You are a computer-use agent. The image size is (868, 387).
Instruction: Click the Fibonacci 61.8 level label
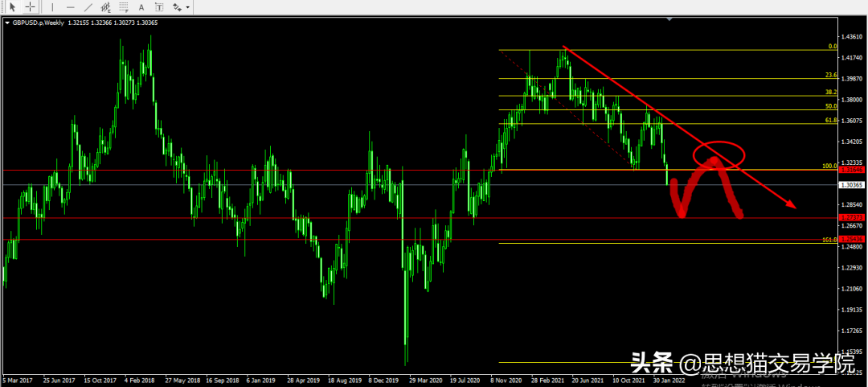tap(830, 120)
